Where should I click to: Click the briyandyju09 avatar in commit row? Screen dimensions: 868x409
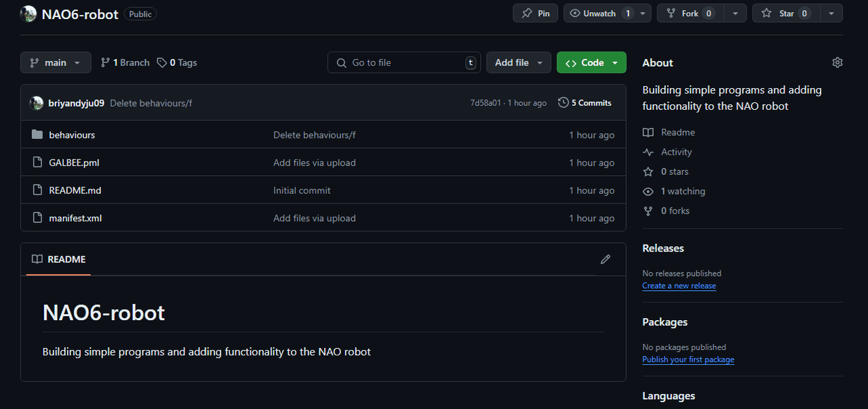click(x=37, y=103)
